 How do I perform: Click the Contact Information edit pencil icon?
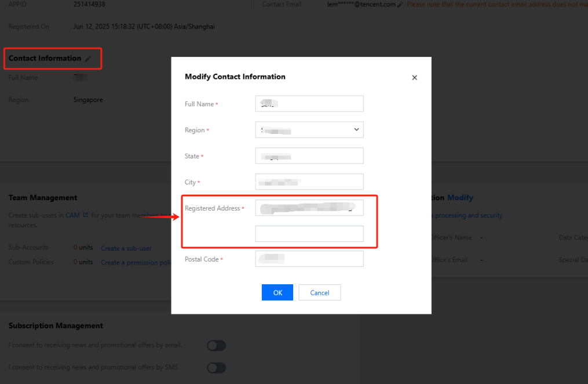pyautogui.click(x=88, y=59)
